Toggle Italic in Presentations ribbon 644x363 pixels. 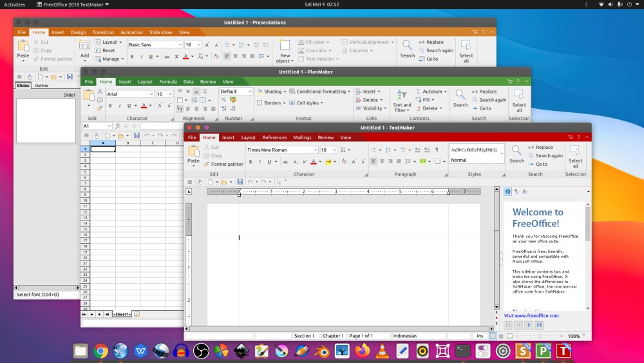pos(141,56)
